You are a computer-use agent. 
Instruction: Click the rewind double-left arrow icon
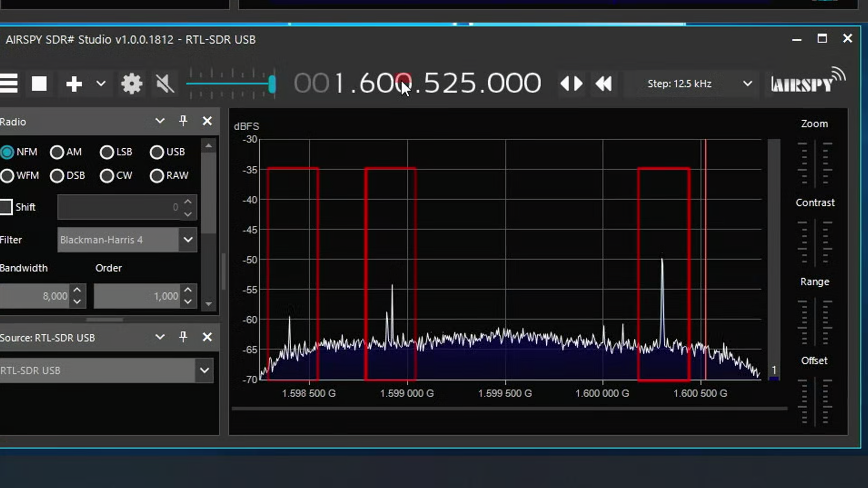604,84
